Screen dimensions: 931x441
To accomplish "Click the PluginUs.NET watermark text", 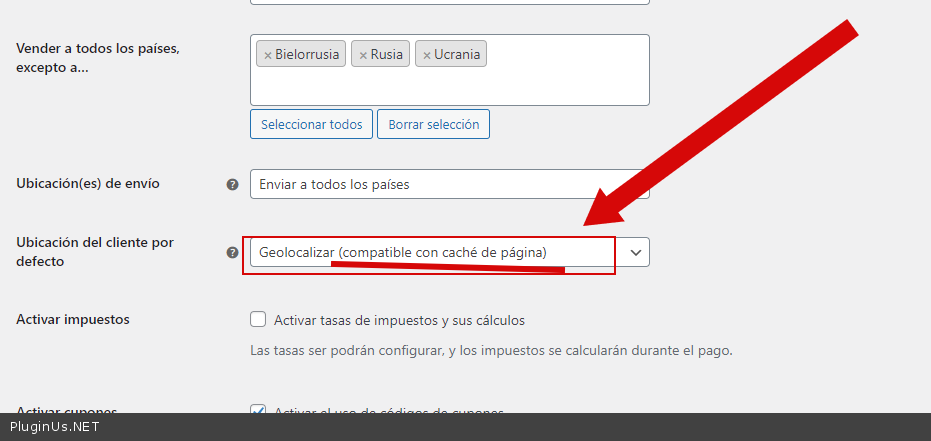I will 54,427.
